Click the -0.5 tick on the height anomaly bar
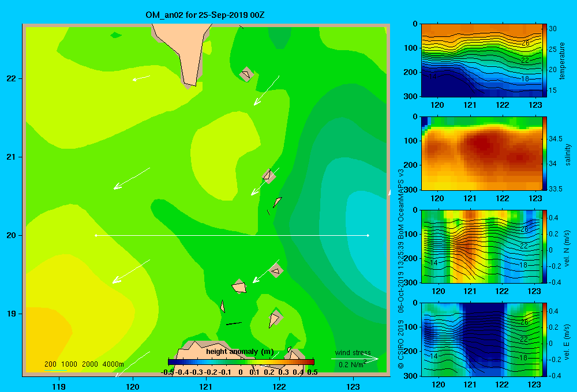This screenshot has width=577, height=392. 167,372
